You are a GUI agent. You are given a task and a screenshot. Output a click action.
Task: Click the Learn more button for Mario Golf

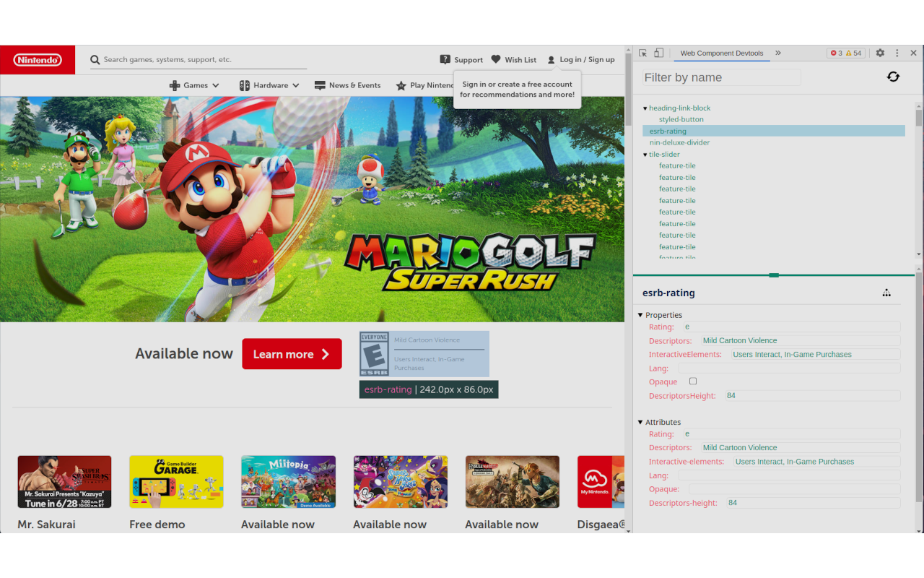point(292,353)
